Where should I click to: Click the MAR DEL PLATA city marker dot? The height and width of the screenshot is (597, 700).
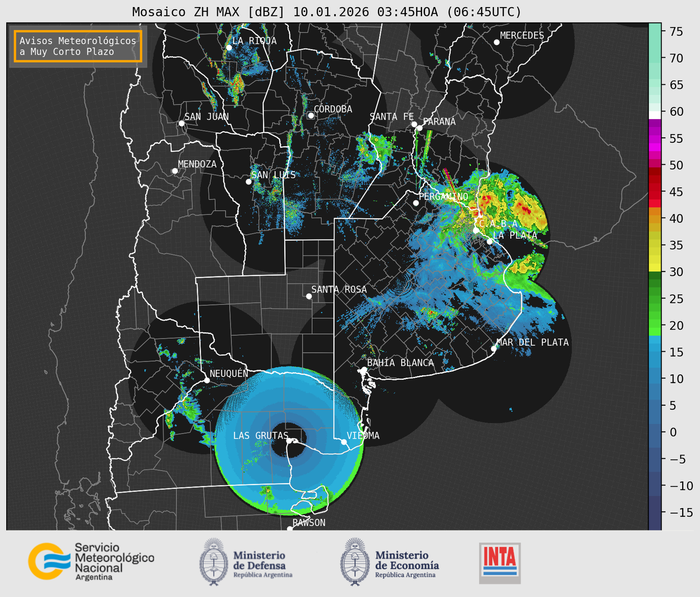(494, 349)
